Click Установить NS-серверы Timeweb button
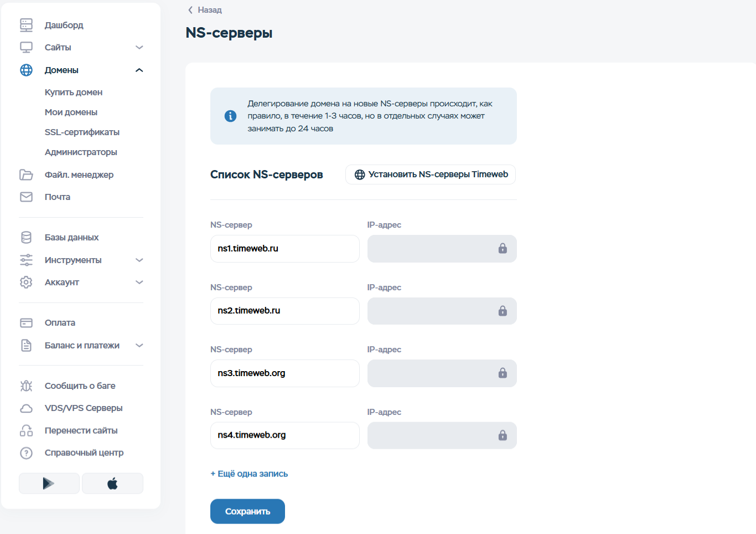The image size is (756, 534). point(431,174)
